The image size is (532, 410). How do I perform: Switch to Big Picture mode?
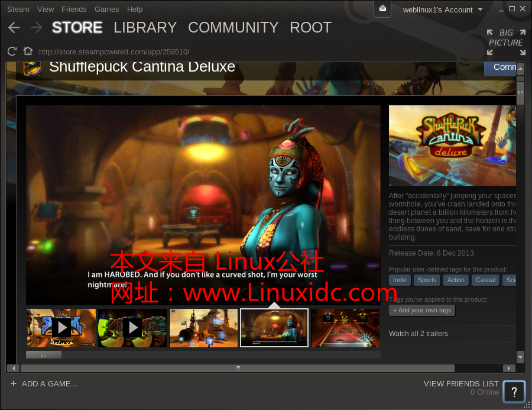506,43
